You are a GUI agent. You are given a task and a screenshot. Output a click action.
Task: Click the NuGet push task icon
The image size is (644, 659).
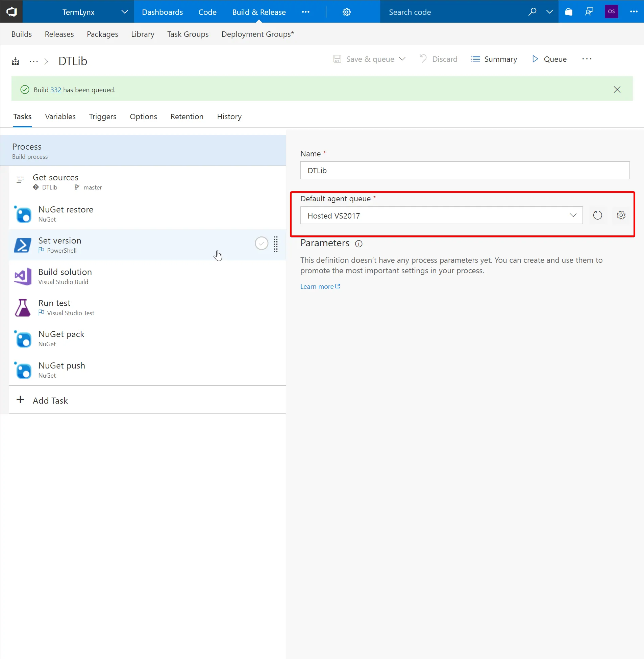(23, 370)
